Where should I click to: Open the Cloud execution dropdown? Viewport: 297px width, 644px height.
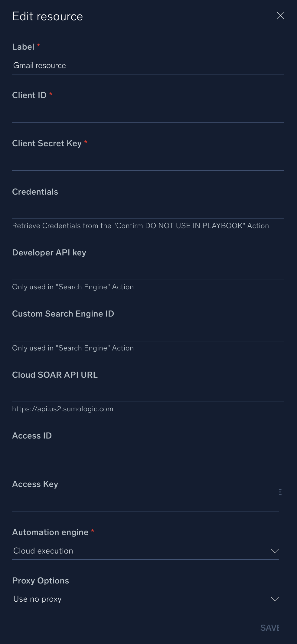pos(142,551)
